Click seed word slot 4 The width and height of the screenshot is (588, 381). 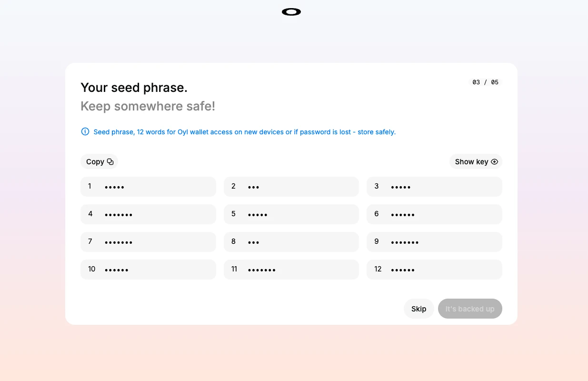click(x=148, y=214)
